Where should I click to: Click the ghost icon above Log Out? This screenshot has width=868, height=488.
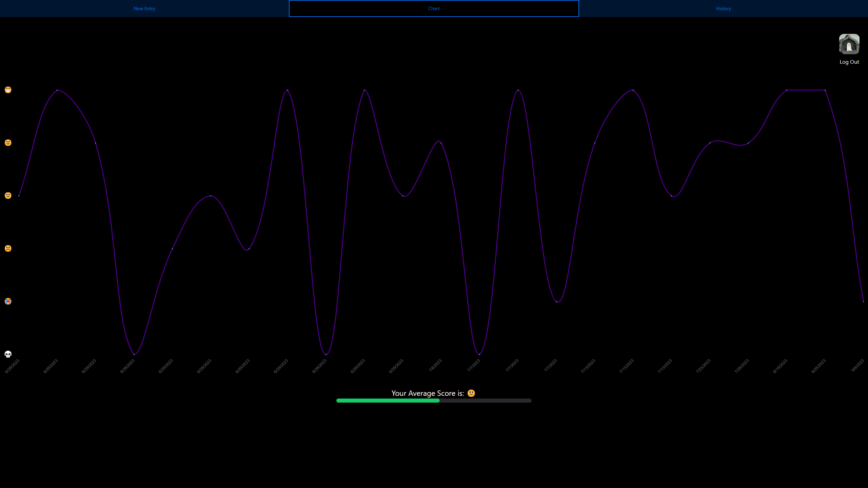[849, 44]
